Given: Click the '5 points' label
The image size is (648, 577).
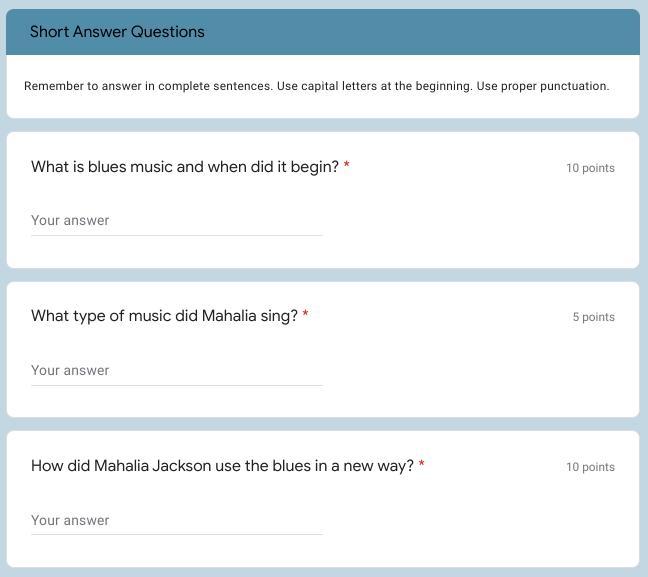Looking at the screenshot, I should point(593,317).
